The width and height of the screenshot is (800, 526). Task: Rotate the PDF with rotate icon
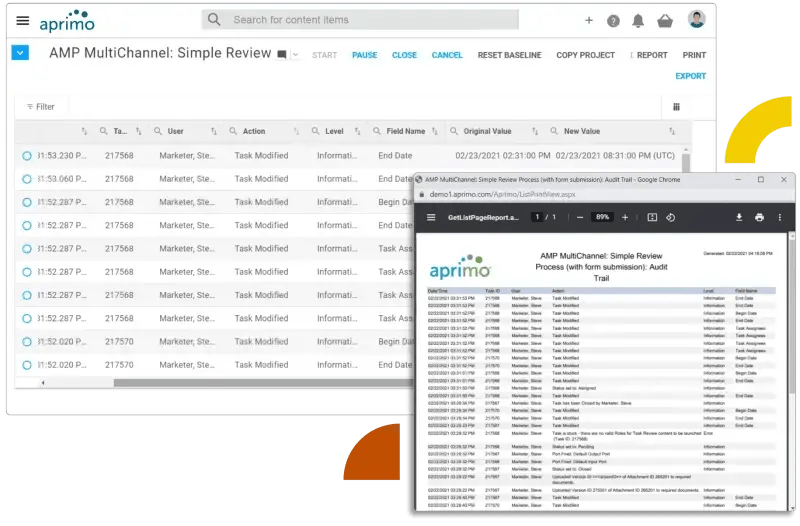[670, 217]
